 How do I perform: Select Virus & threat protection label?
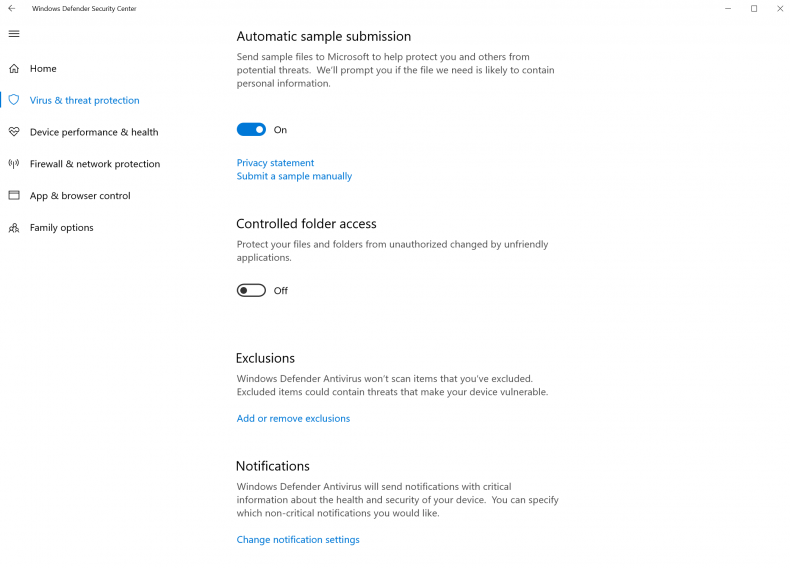85,100
